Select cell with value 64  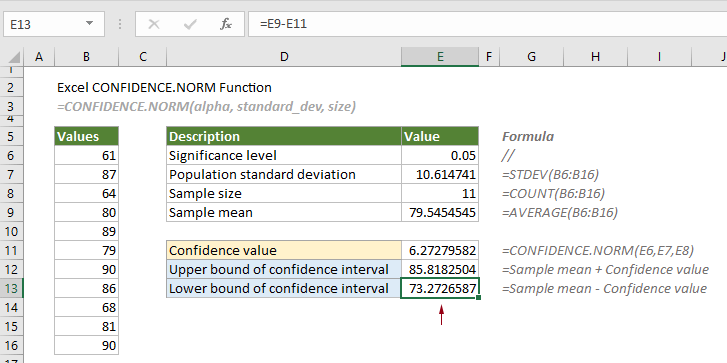point(86,193)
